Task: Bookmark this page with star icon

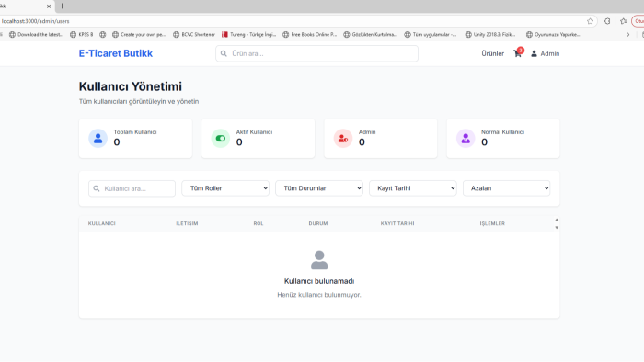Action: tap(591, 21)
